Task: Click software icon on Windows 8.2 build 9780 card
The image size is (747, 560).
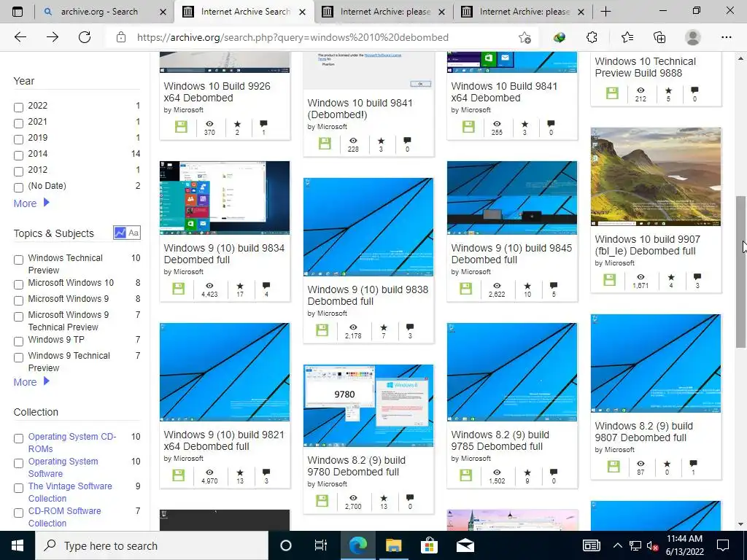Action: coord(322,500)
